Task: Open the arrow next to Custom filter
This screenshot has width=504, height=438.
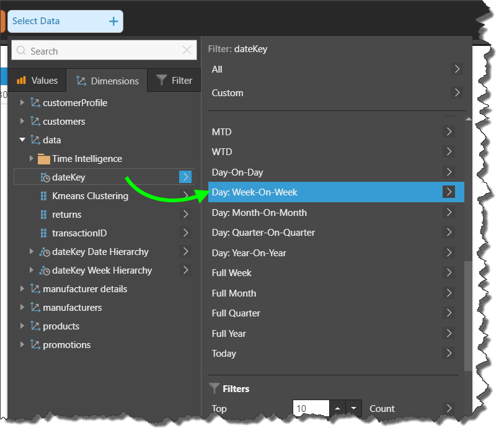Action: click(x=457, y=92)
